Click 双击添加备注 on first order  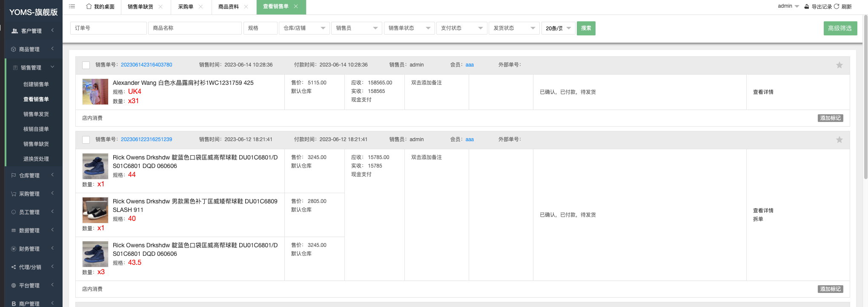click(x=427, y=83)
